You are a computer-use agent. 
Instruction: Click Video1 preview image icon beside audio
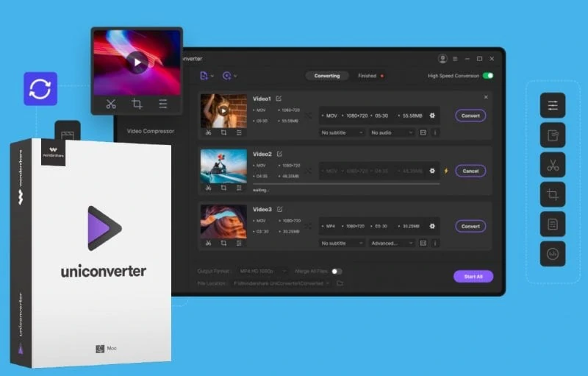tap(423, 132)
